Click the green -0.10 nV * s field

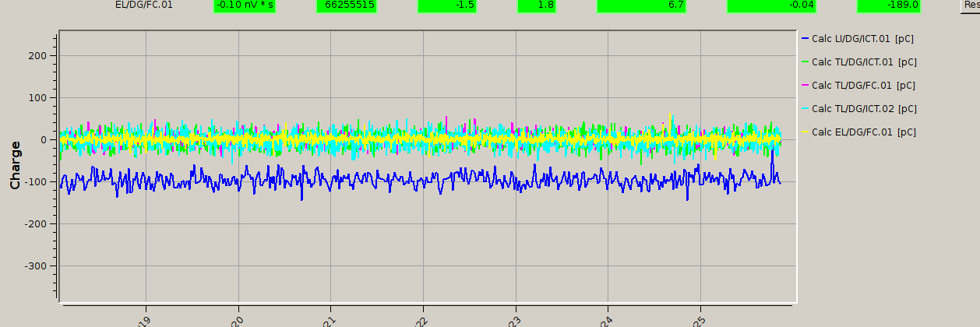click(x=245, y=5)
